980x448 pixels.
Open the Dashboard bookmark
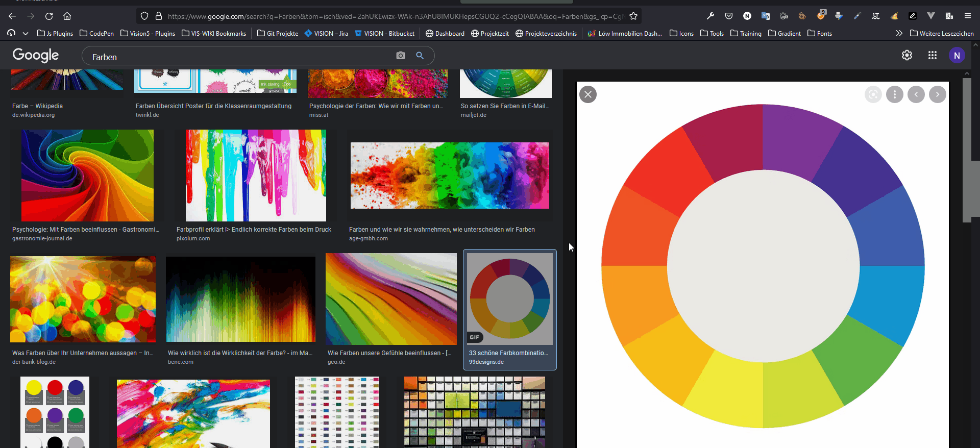[x=445, y=34]
